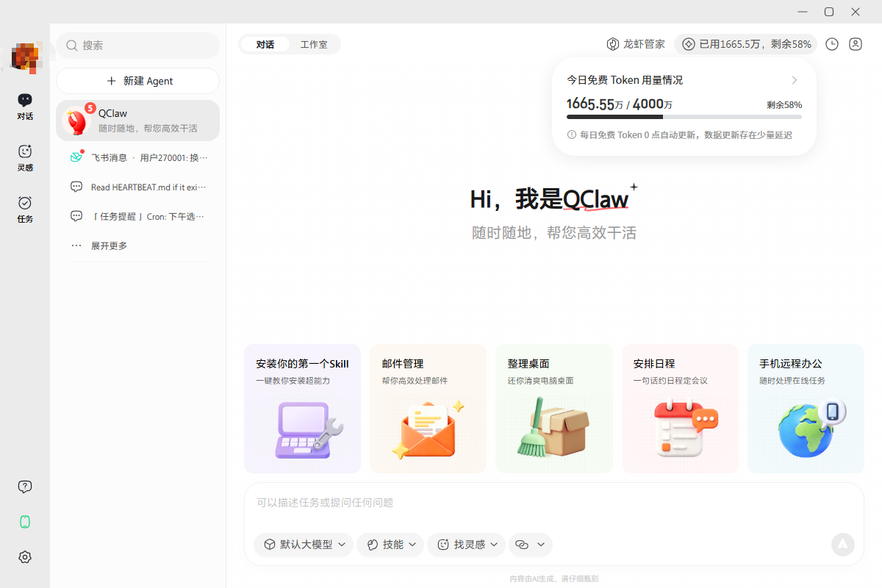Open the history clock icon
Screen dimensions: 882x588
pos(831,44)
